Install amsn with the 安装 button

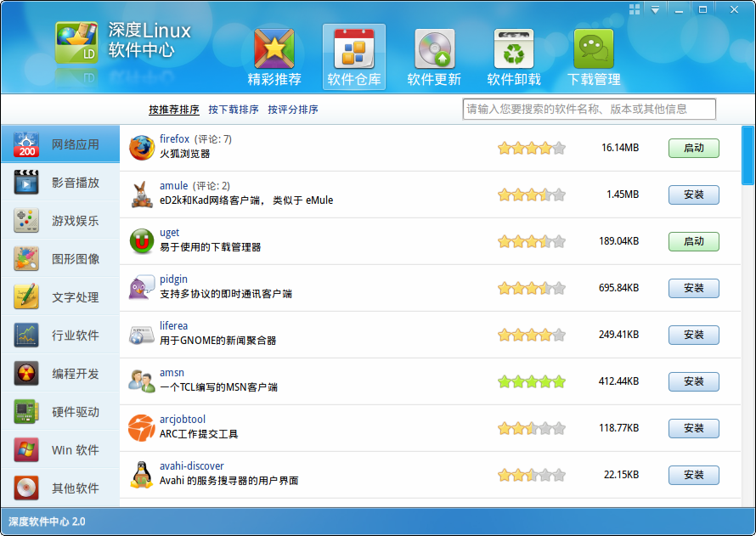[694, 381]
